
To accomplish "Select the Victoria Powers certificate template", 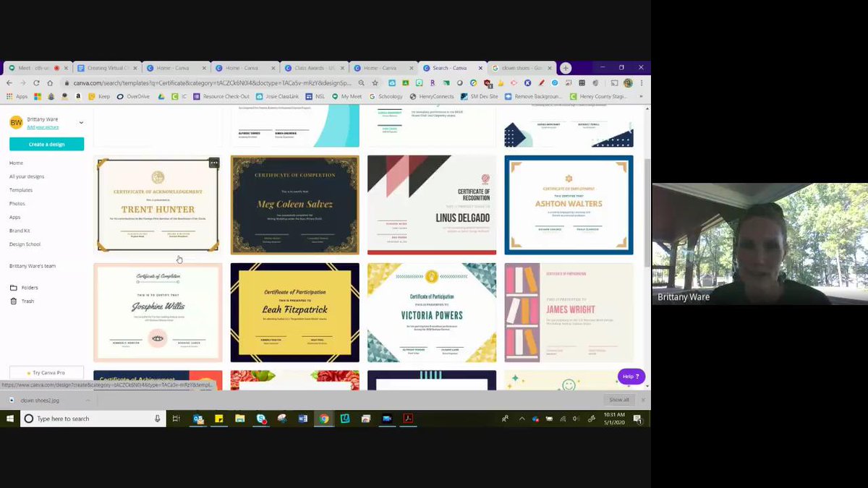I will point(431,312).
